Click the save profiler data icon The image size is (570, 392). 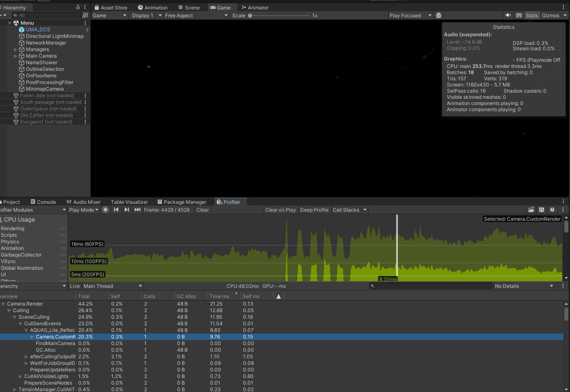542,210
